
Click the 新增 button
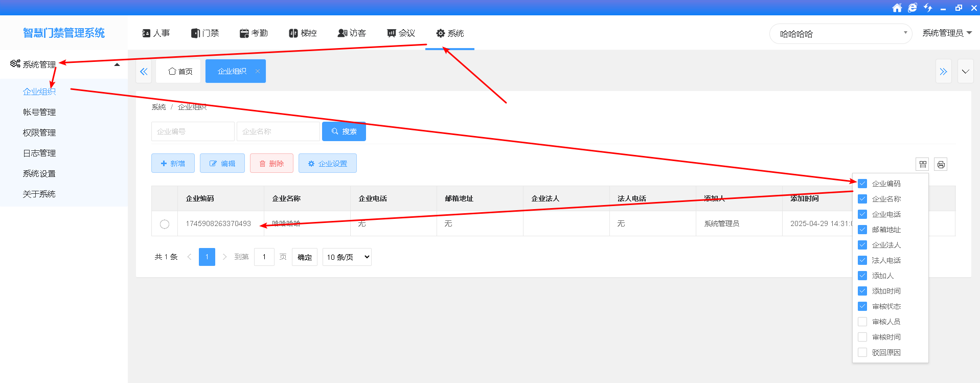pyautogui.click(x=173, y=163)
